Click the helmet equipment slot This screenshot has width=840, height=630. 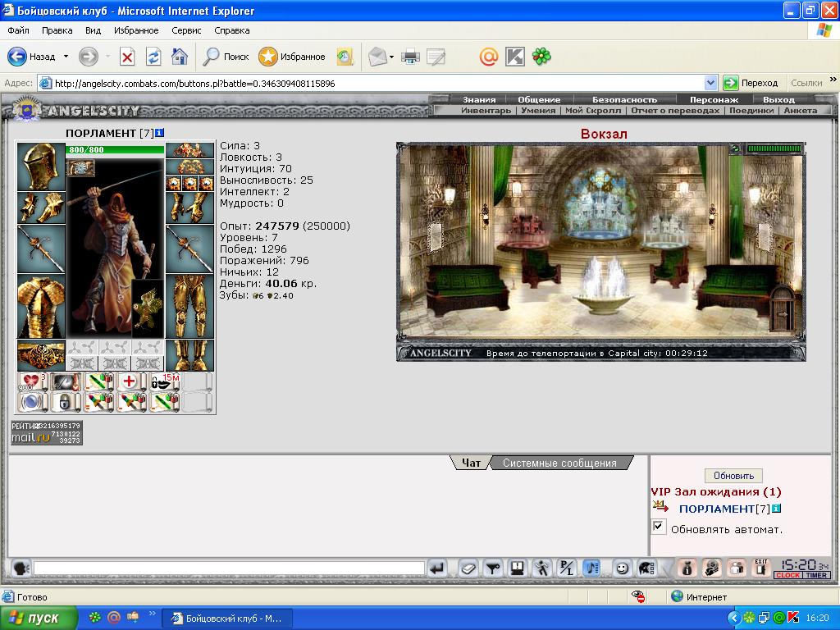click(41, 167)
